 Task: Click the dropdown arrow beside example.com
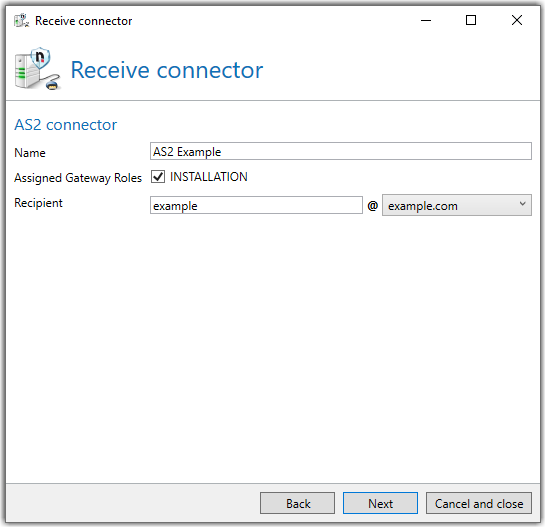tap(522, 204)
